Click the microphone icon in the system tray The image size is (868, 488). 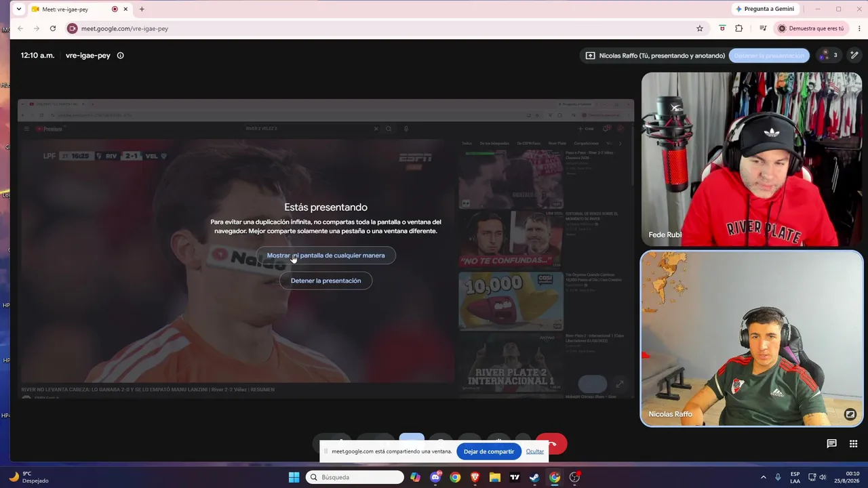tap(778, 477)
